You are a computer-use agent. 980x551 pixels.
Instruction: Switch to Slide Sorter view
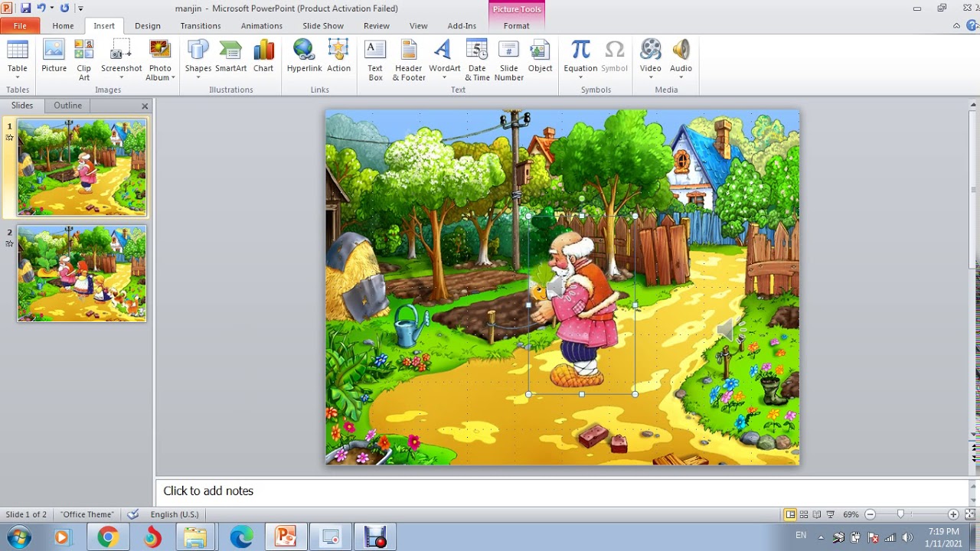804,514
